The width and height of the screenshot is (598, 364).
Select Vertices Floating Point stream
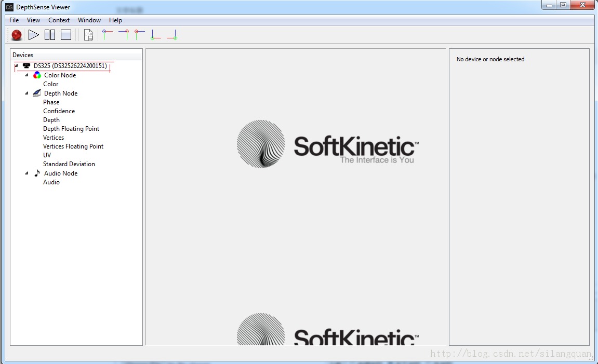click(x=73, y=146)
